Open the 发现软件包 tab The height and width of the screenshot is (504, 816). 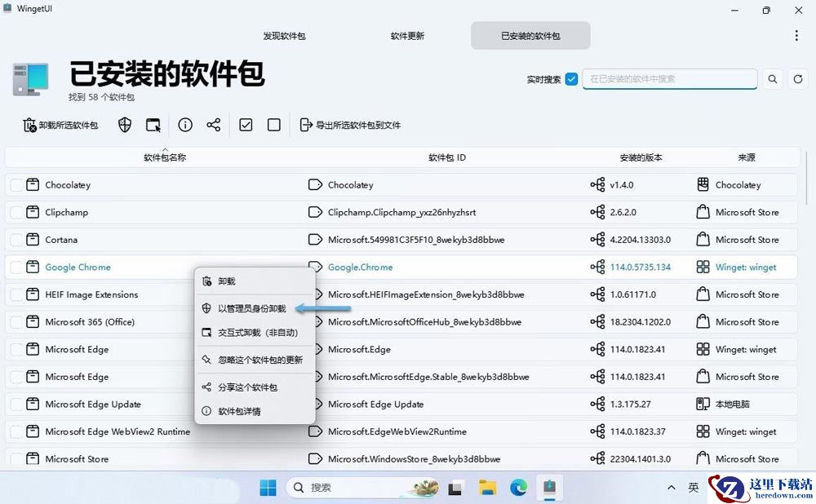coord(284,36)
